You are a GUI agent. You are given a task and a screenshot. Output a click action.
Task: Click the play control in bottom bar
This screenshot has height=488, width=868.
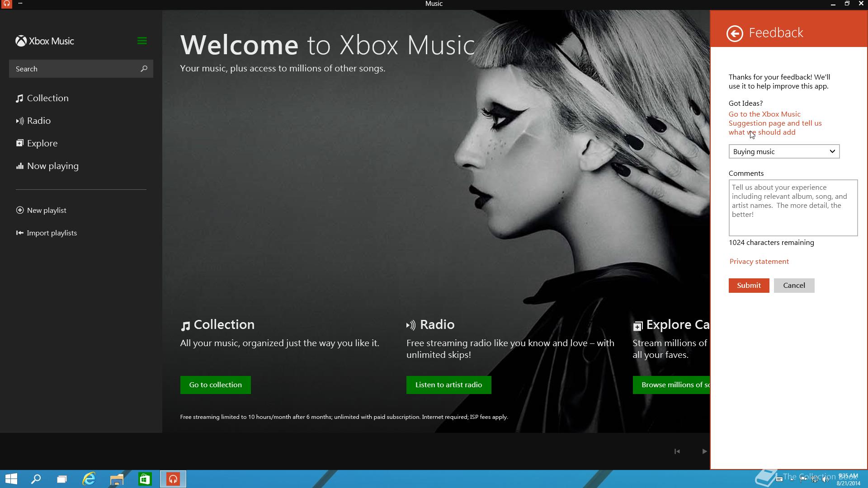[704, 451]
